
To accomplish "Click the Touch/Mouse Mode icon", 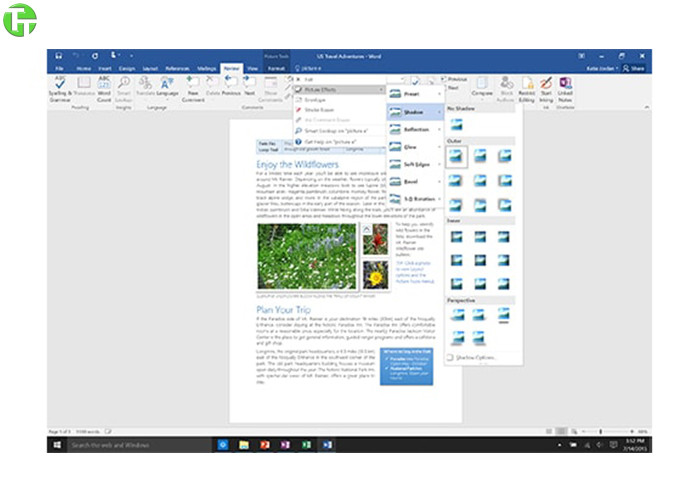I will tap(114, 55).
